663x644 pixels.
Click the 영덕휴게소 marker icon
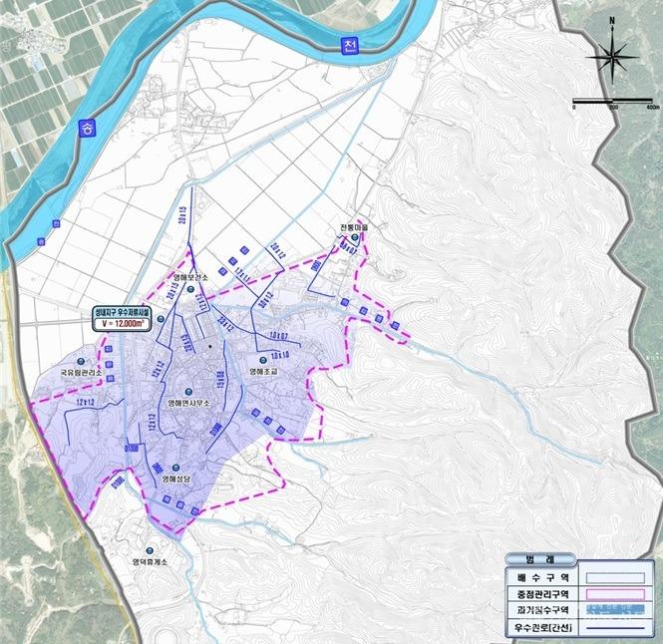point(150,550)
